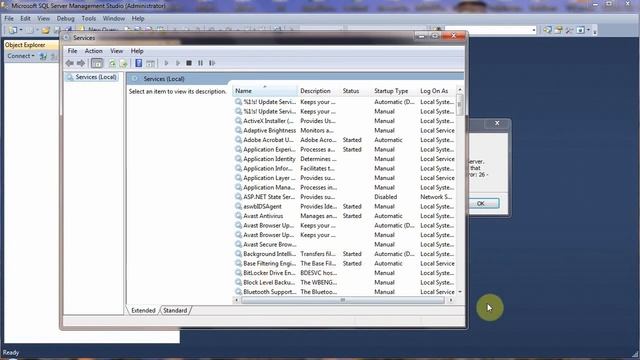Select the Application Layer service row
Screen dimensions: 640x360
pyautogui.click(x=345, y=178)
